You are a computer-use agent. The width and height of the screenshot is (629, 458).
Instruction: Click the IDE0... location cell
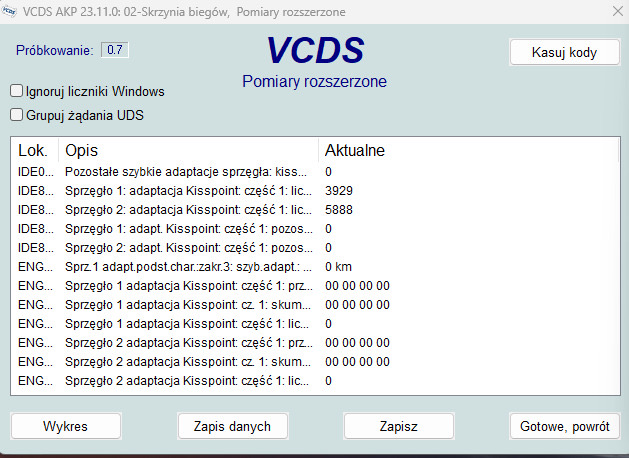coord(35,172)
